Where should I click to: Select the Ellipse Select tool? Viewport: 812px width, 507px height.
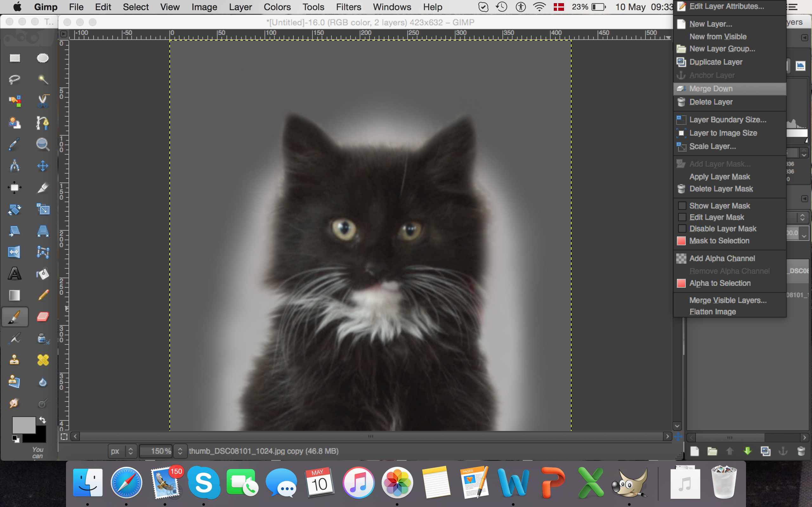(43, 58)
